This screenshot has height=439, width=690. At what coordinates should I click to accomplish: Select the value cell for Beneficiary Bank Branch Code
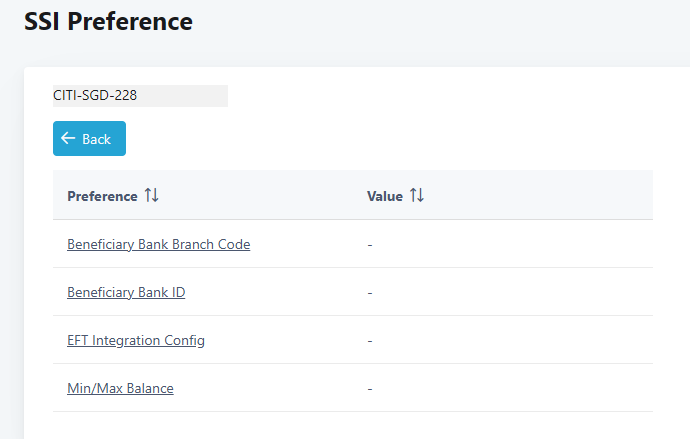[370, 244]
